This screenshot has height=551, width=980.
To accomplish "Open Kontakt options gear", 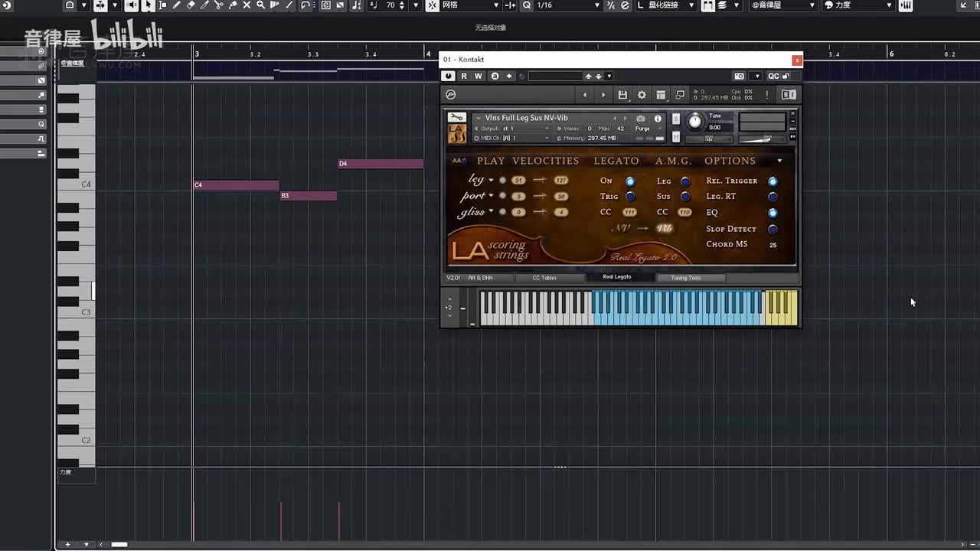I will [x=642, y=95].
